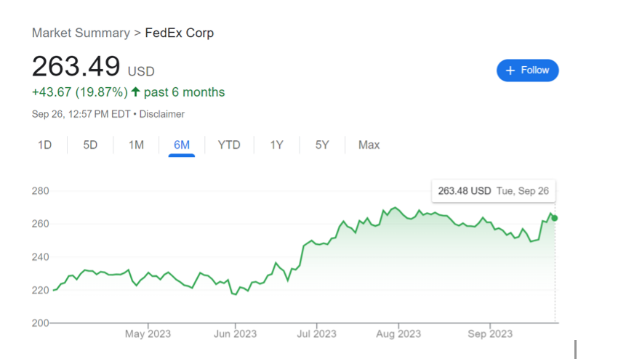642x364 pixels.
Task: Click the 263.49 stock price value
Action: pos(76,67)
